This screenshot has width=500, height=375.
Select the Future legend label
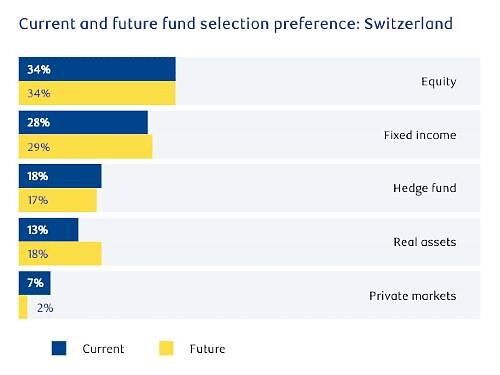[x=207, y=349]
